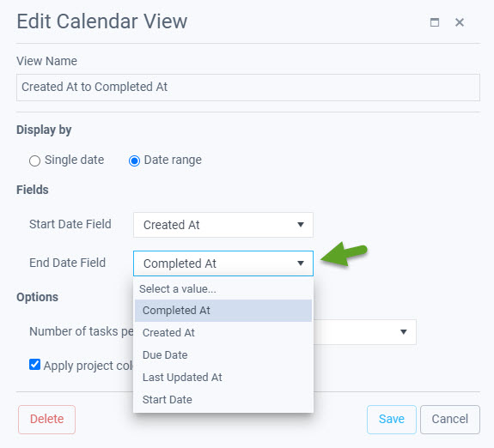Pick Due Date from the options list

223,355
